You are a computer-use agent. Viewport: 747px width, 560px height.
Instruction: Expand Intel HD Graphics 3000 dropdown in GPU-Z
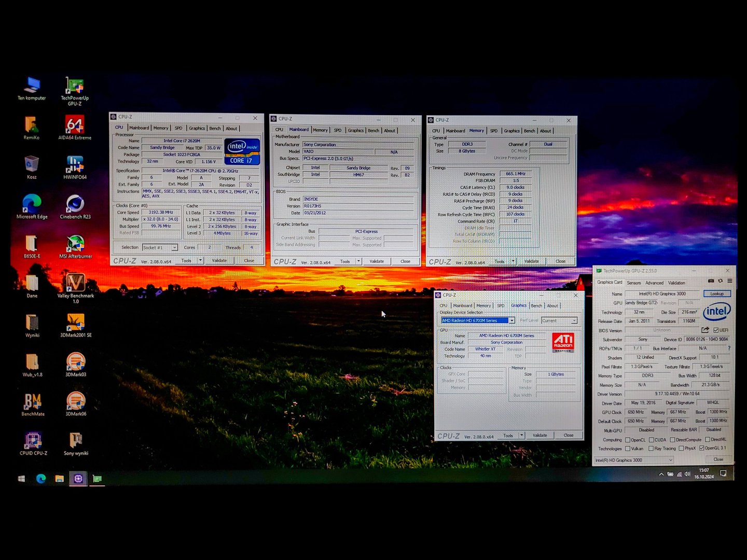tap(670, 460)
